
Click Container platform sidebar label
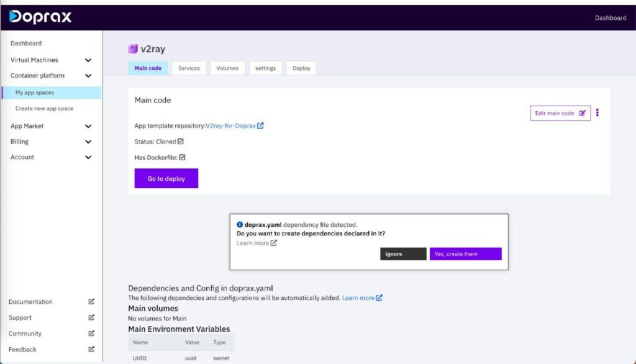37,76
